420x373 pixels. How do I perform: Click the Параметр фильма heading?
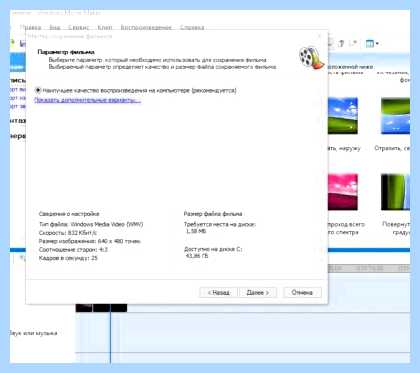66,52
